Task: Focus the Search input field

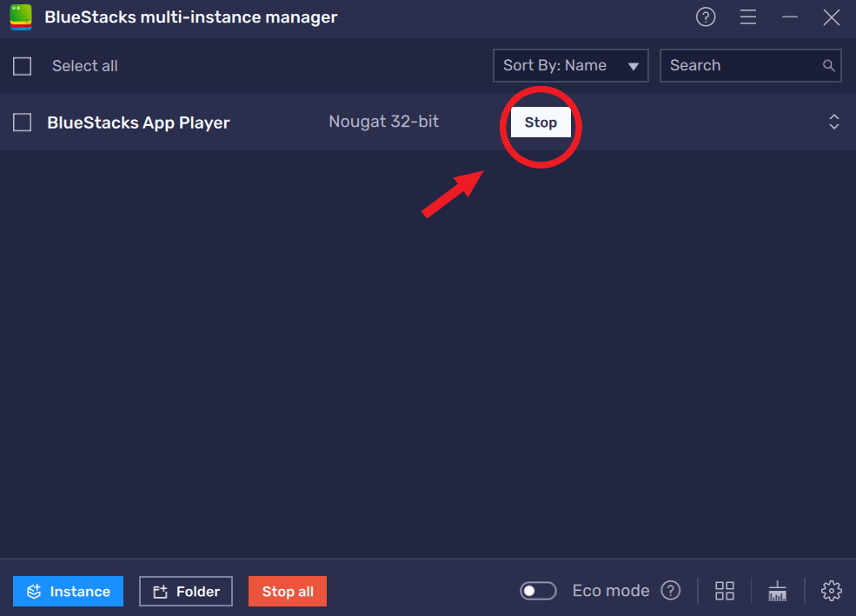Action: coord(750,65)
